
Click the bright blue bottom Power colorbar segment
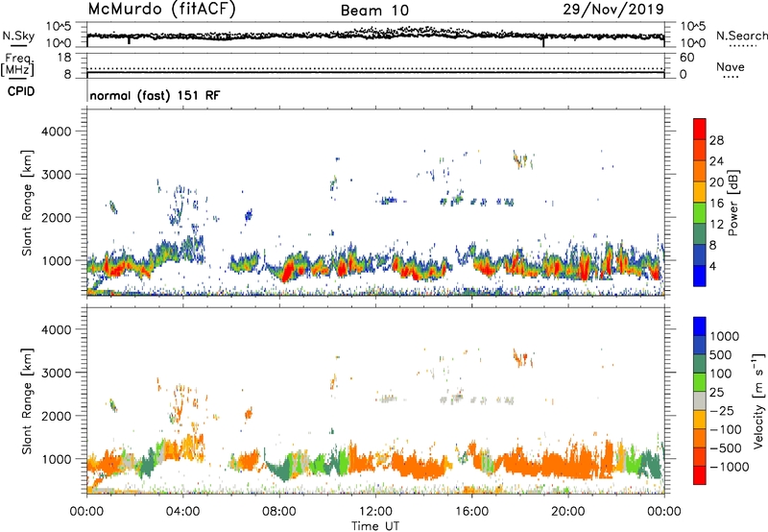click(700, 276)
